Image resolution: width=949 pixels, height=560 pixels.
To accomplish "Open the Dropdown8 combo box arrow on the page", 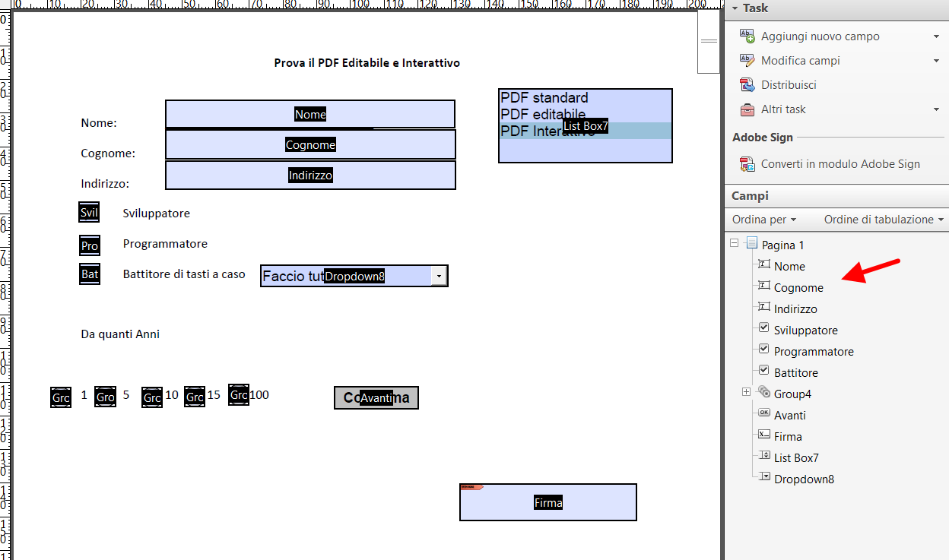I will tap(439, 277).
